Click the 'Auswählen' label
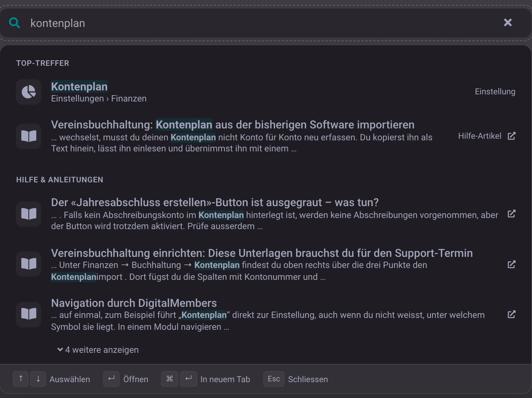Image resolution: width=532 pixels, height=398 pixels. pos(70,379)
